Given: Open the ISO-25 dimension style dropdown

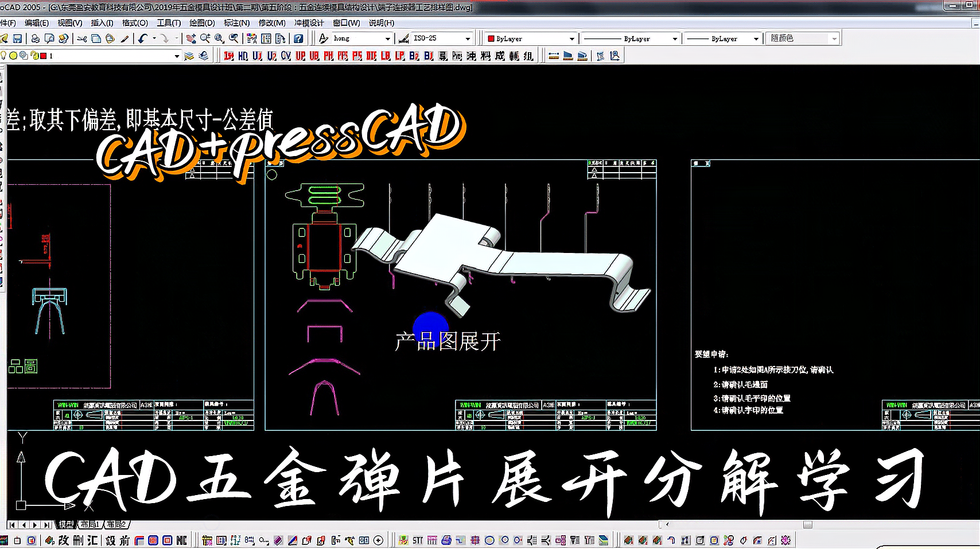Looking at the screenshot, I should click(468, 38).
